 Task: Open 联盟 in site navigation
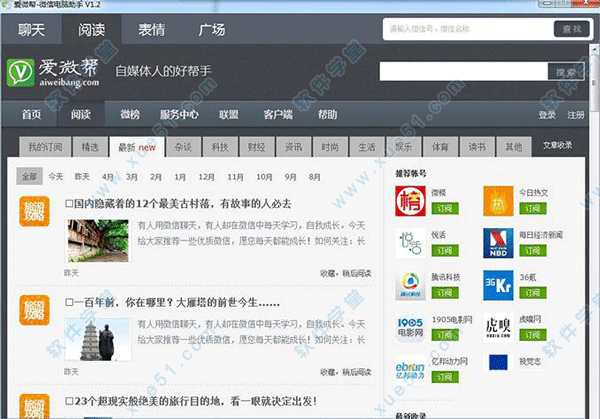229,114
